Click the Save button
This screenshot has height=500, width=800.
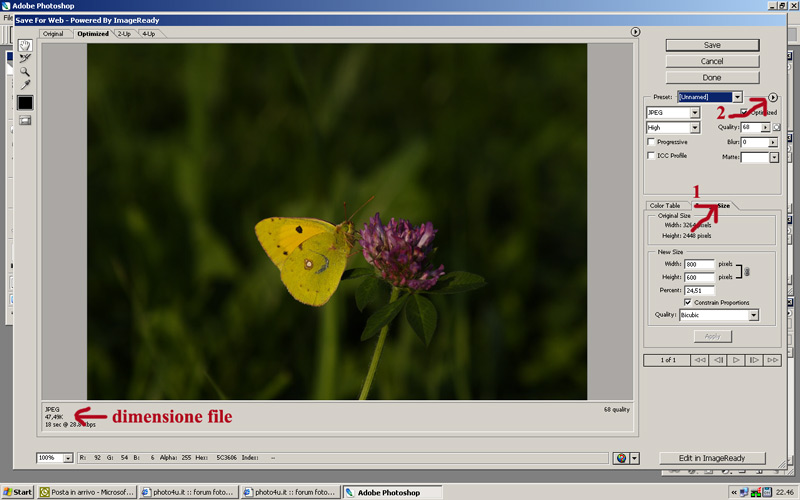click(x=712, y=45)
